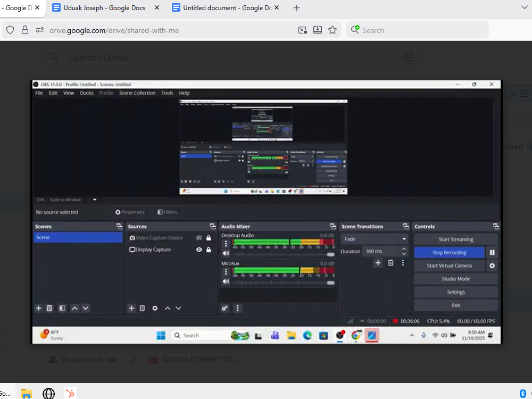Pop out the Scenes dock

(119, 226)
